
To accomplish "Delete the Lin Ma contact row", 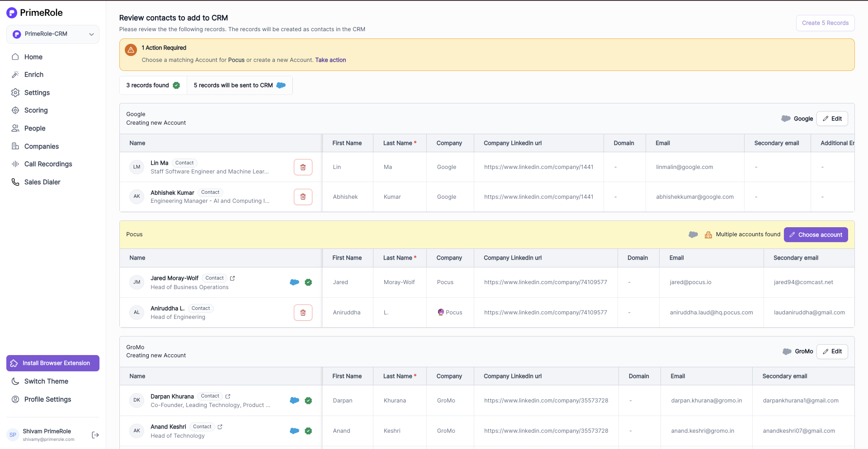I will click(x=303, y=167).
